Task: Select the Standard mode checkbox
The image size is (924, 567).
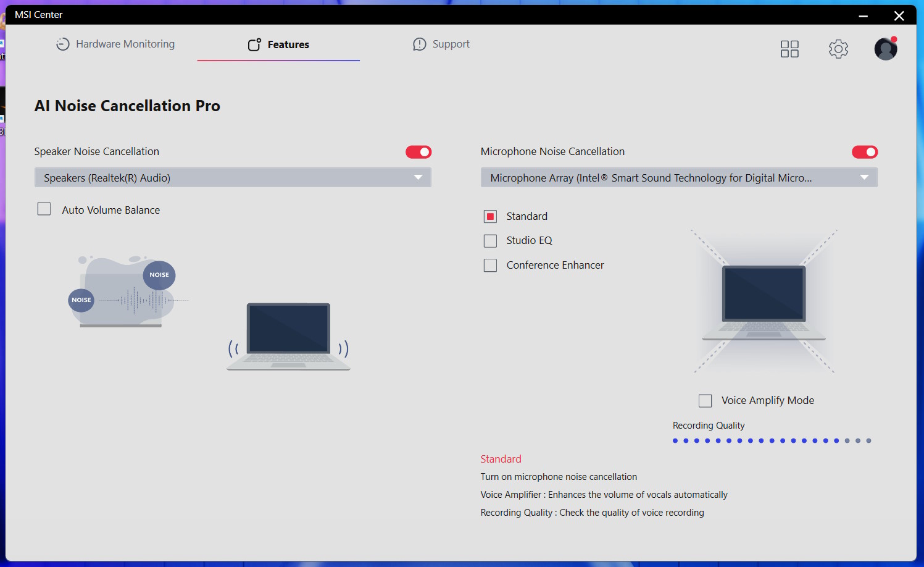Action: click(491, 216)
